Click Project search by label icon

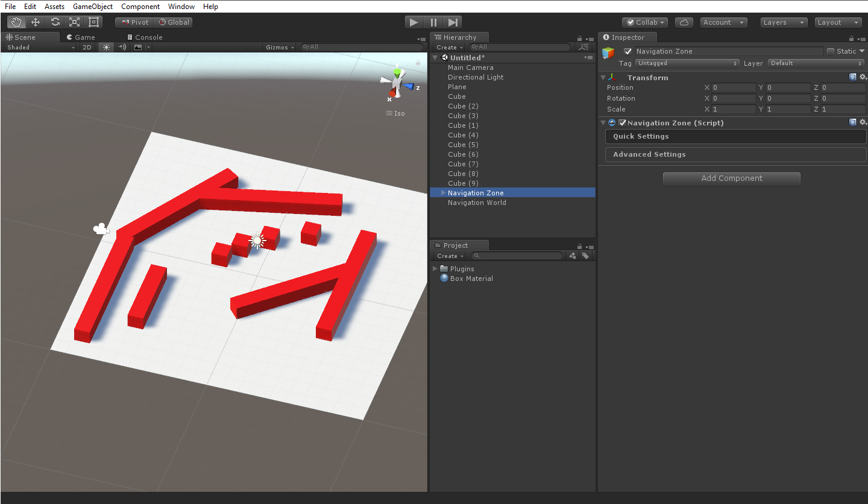tap(585, 256)
